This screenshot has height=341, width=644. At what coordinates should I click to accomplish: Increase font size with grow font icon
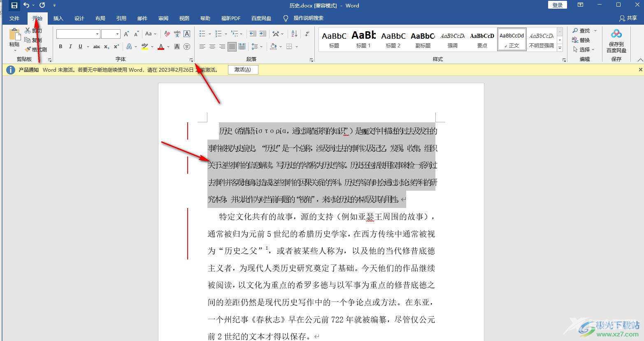(126, 34)
